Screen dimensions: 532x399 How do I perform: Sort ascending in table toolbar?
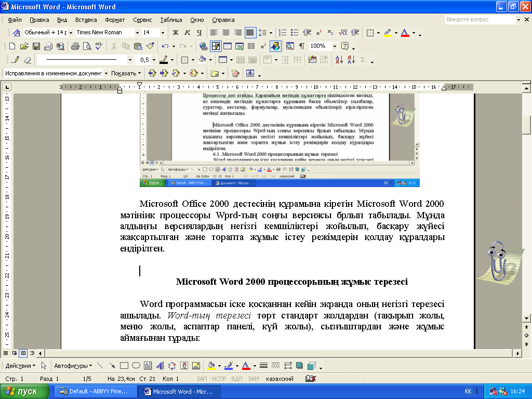click(x=339, y=60)
